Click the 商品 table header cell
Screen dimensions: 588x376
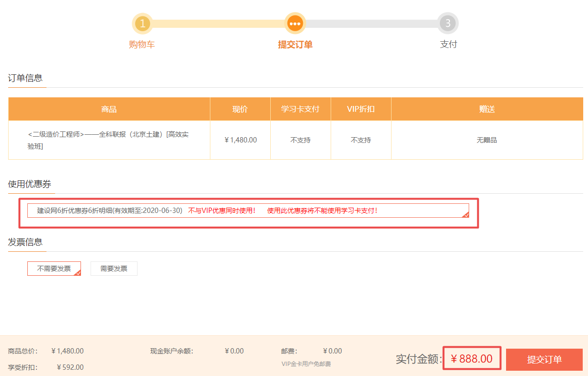(109, 109)
